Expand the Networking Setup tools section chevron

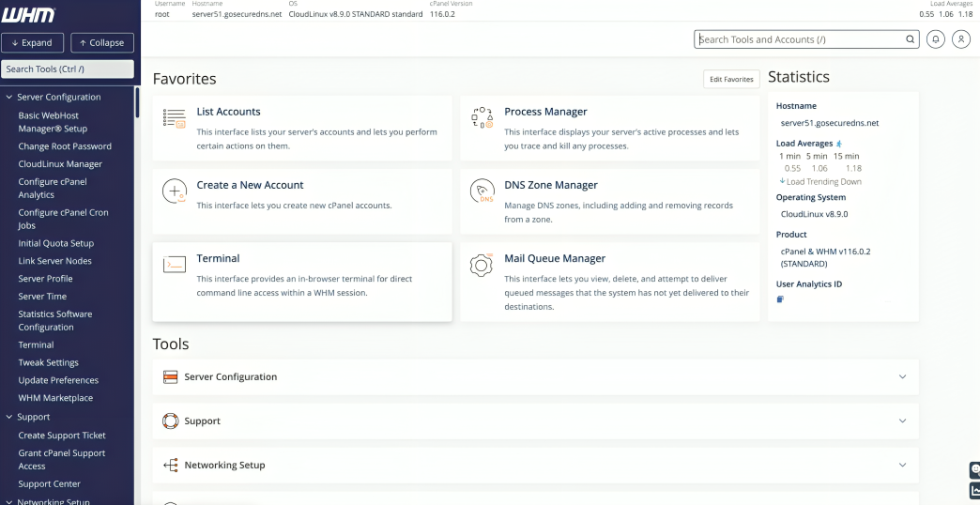pyautogui.click(x=902, y=465)
